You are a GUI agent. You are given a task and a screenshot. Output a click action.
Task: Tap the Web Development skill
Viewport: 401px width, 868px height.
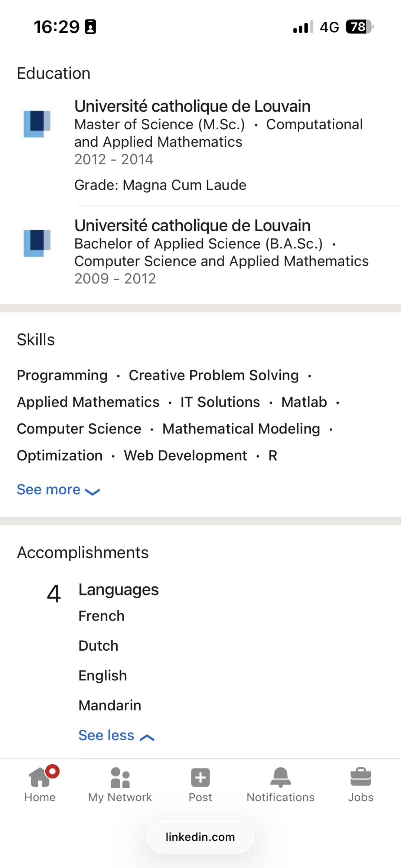tap(186, 455)
